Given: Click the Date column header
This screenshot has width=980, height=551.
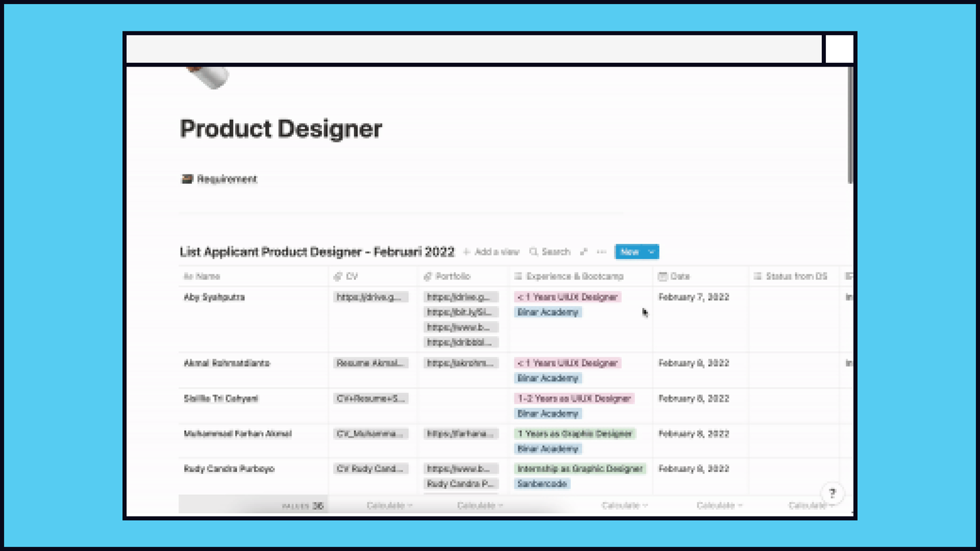Looking at the screenshot, I should click(700, 276).
